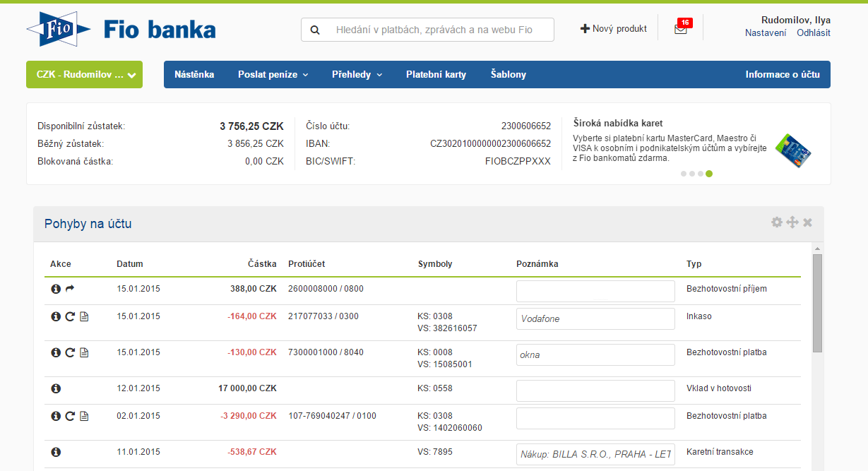Select second carousel dot in card offer
Image resolution: width=868 pixels, height=471 pixels.
click(692, 174)
